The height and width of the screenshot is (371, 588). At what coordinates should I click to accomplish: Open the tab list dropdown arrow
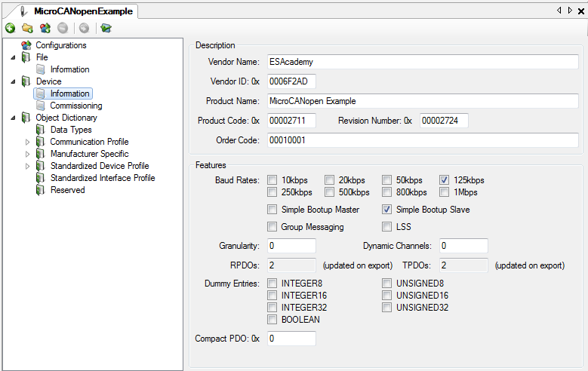[559, 11]
